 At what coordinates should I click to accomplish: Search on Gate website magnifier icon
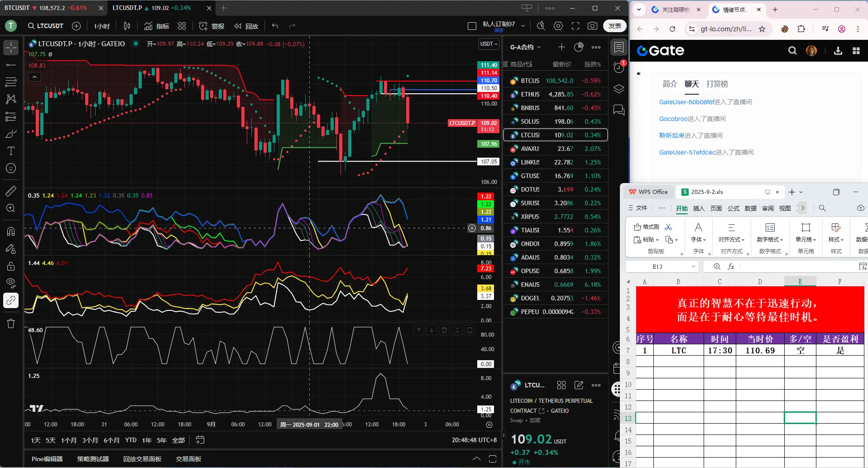(792, 51)
